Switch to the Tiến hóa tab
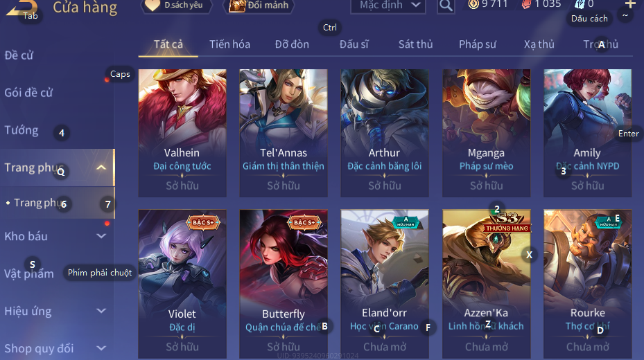The height and width of the screenshot is (360, 644). click(229, 44)
